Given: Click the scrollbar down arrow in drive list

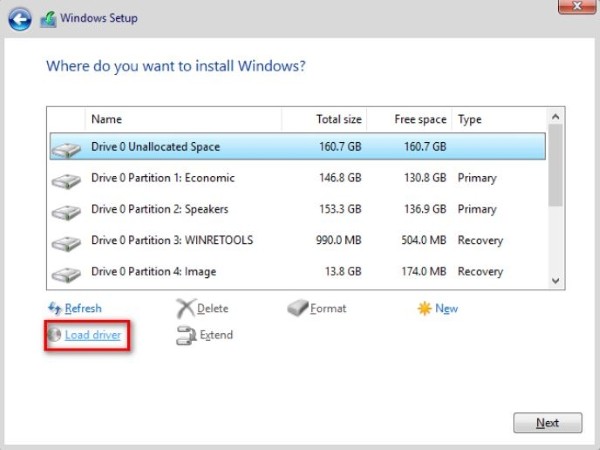Looking at the screenshot, I should point(556,282).
